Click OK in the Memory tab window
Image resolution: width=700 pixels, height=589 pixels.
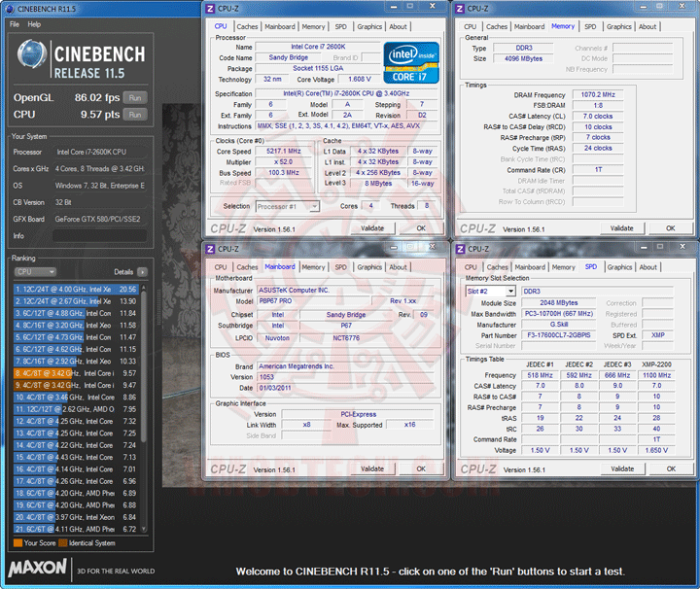click(670, 228)
